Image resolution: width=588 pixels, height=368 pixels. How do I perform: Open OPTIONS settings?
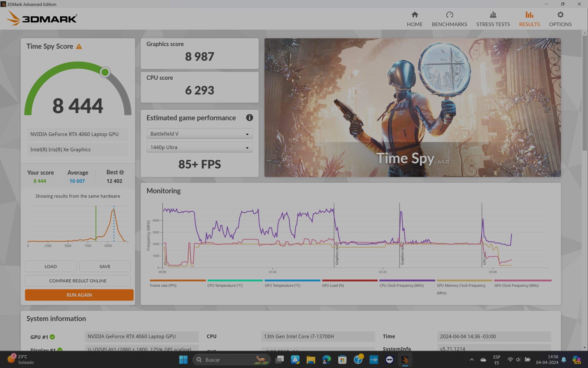pos(560,19)
